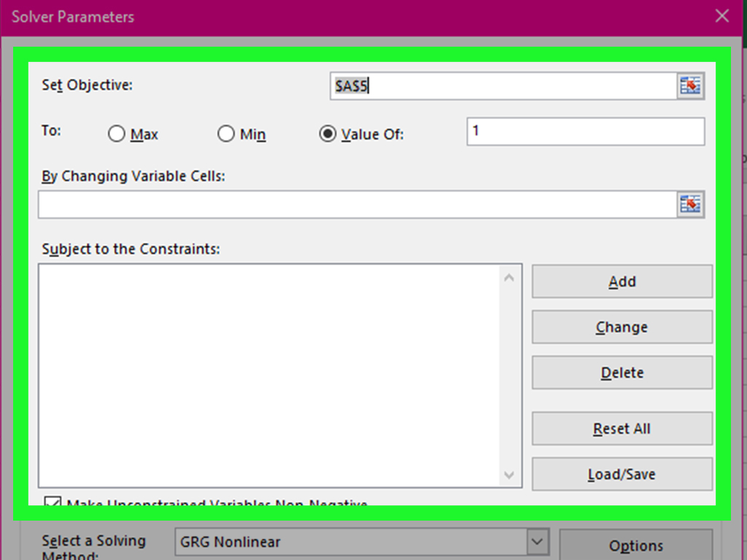The width and height of the screenshot is (747, 560).
Task: Click the Reset All button
Action: tap(622, 429)
